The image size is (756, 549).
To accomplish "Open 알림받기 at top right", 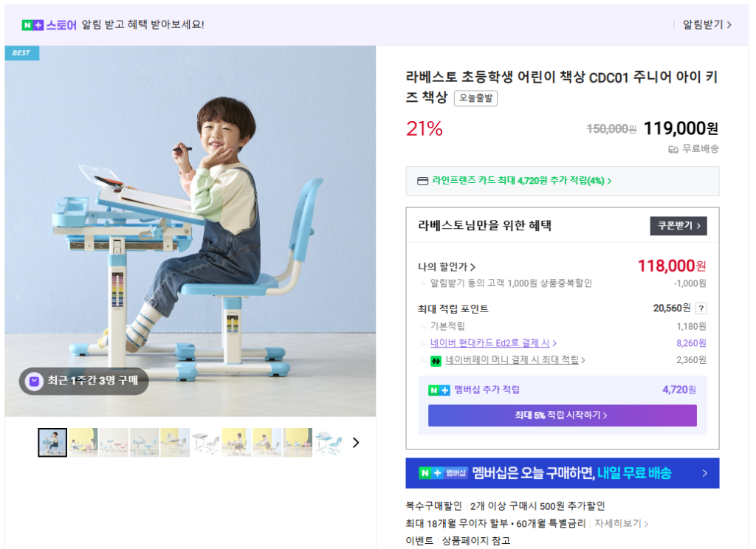I will point(707,25).
